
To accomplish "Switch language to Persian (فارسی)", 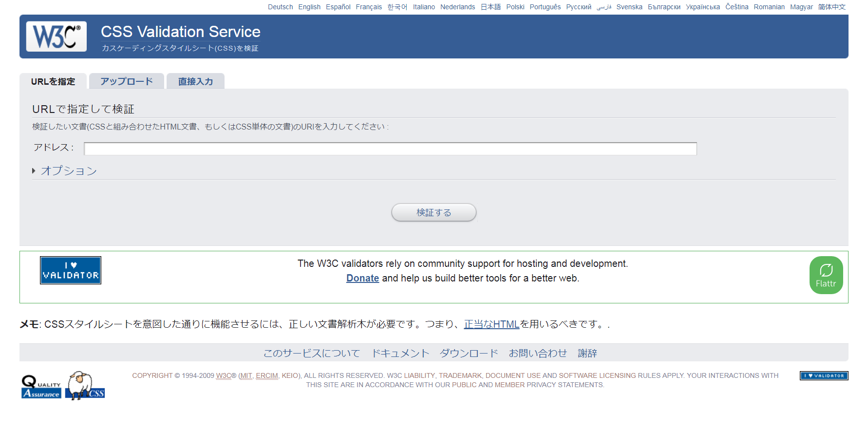I will 604,7.
